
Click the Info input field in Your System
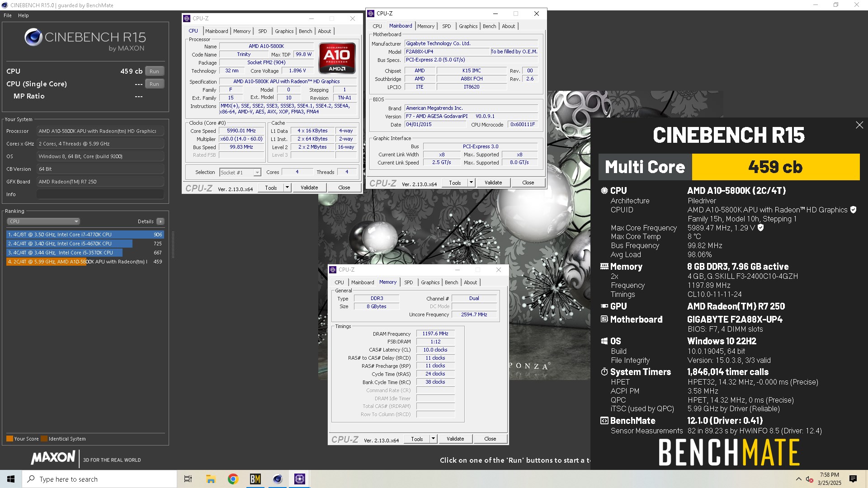point(100,194)
